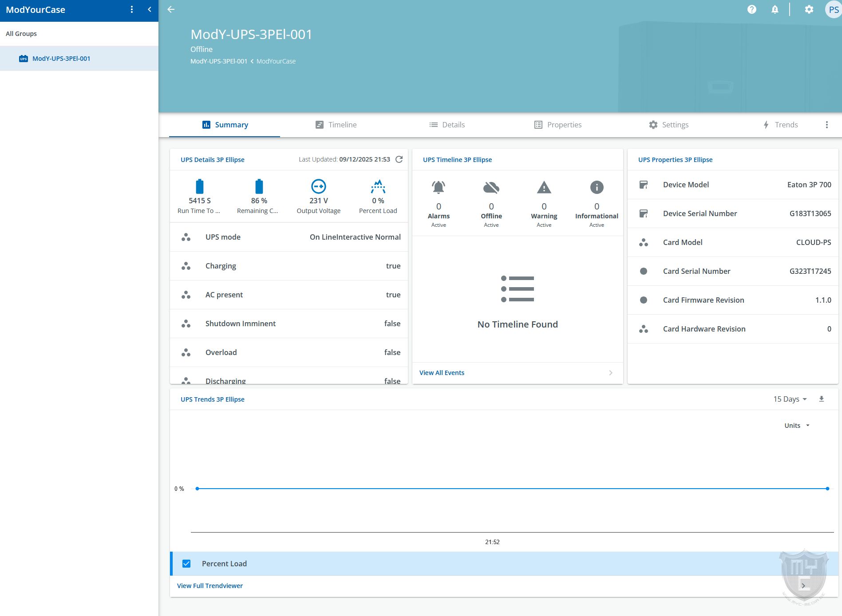The height and width of the screenshot is (616, 842).
Task: Open the notifications bell icon
Action: pyautogui.click(x=775, y=9)
